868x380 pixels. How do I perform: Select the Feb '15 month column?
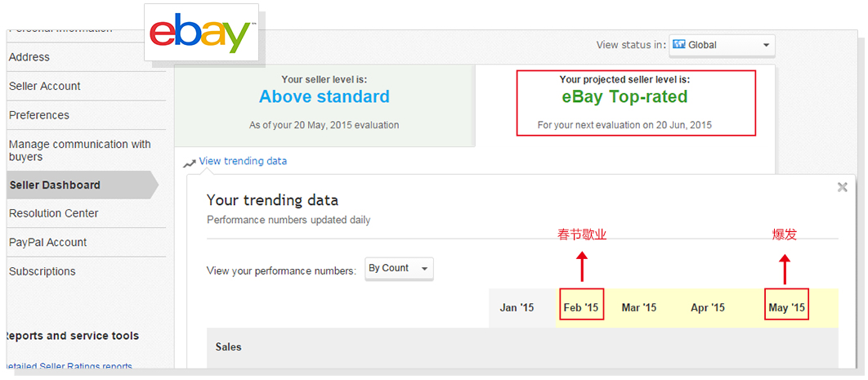581,308
